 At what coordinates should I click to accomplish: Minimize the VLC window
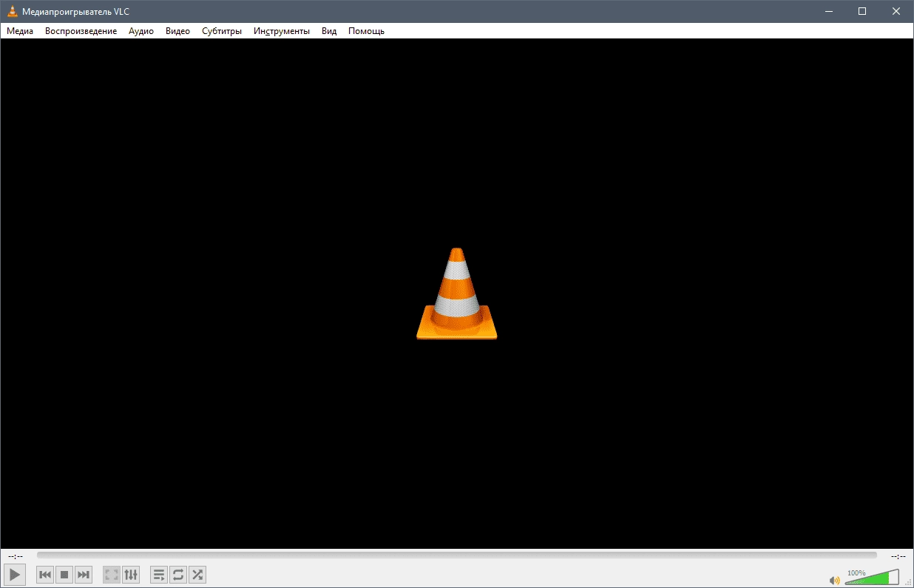click(828, 11)
